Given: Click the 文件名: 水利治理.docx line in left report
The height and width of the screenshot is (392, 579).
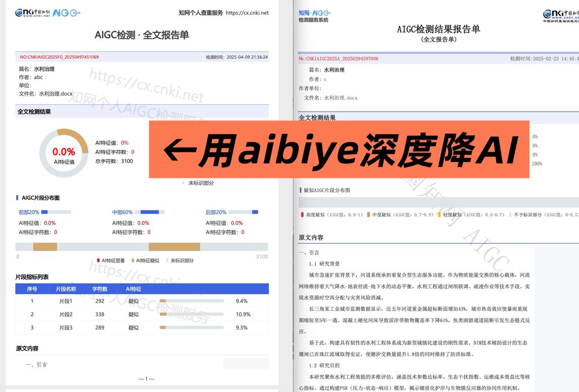Looking at the screenshot, I should (45, 94).
